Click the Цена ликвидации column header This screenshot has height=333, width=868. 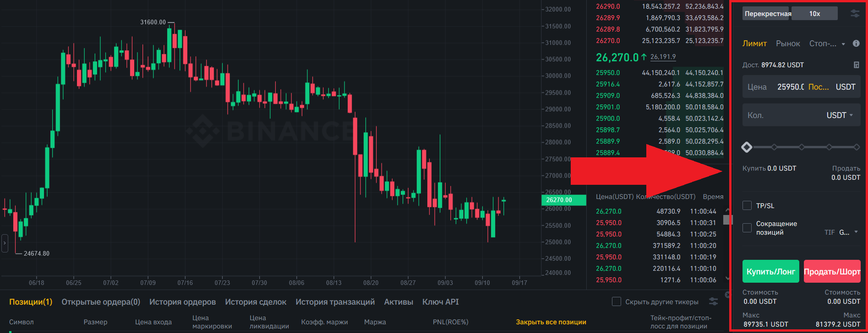click(269, 322)
